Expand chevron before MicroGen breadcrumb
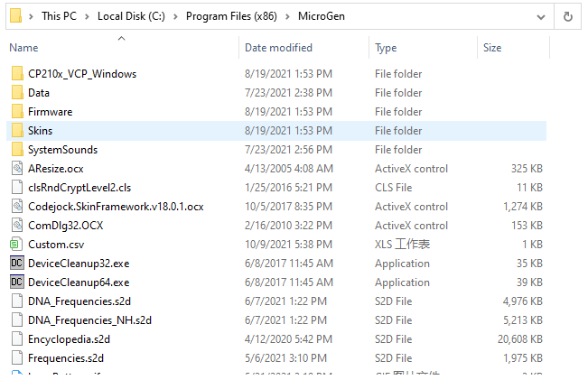 tap(287, 16)
